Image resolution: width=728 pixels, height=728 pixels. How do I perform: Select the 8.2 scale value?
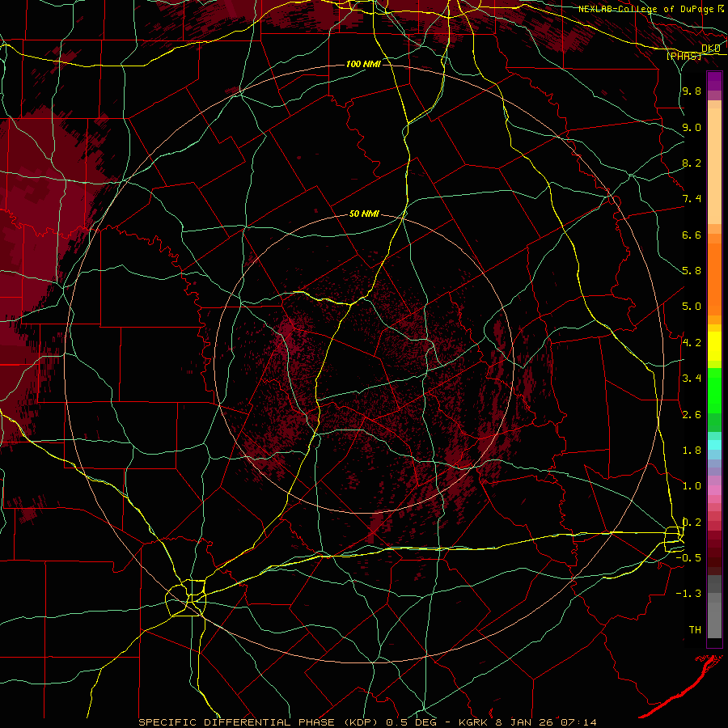pos(692,163)
